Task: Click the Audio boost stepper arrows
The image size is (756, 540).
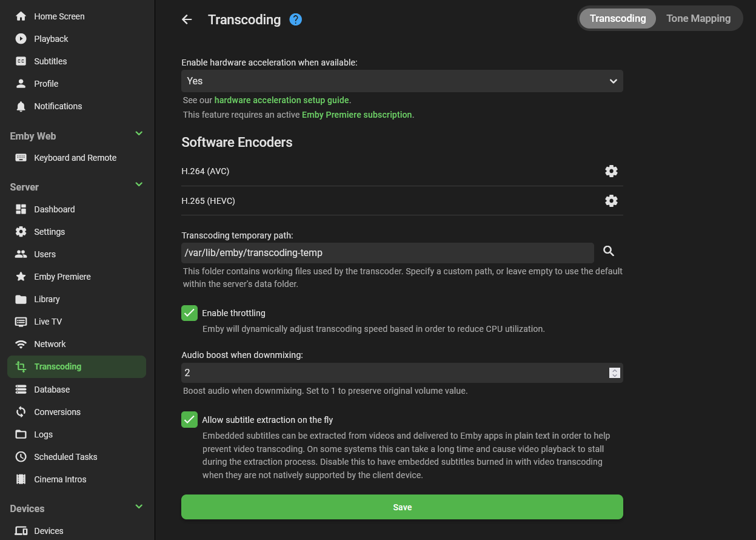Action: coord(614,373)
